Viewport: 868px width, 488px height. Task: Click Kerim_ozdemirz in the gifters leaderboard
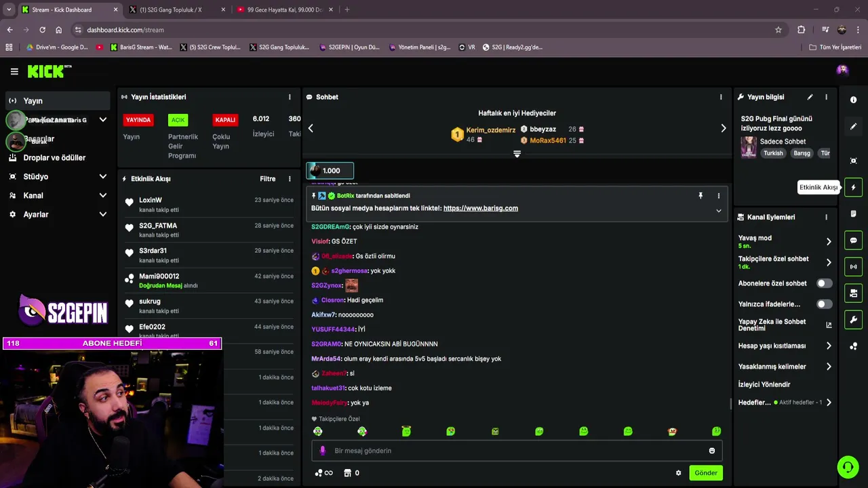click(x=491, y=129)
